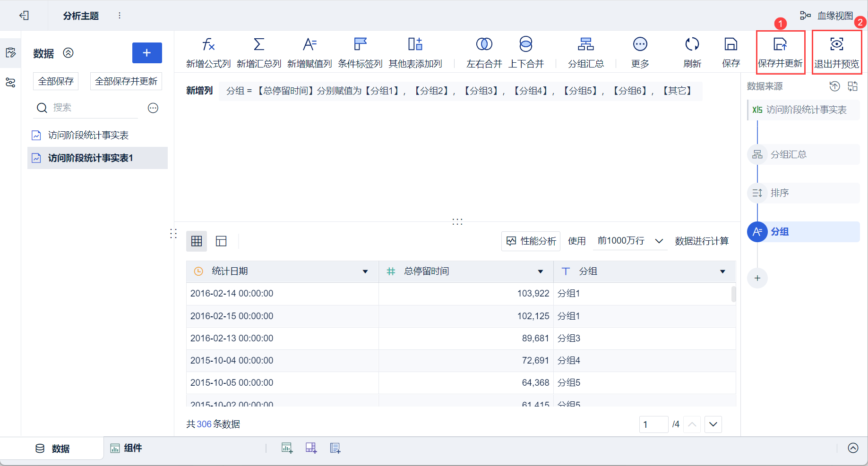Open the relation settings sidebar icon
Viewport: 868px width, 466px height.
click(10, 83)
